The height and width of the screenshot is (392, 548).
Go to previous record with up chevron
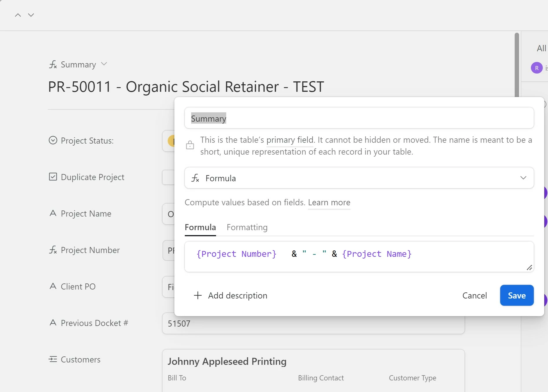tap(18, 15)
